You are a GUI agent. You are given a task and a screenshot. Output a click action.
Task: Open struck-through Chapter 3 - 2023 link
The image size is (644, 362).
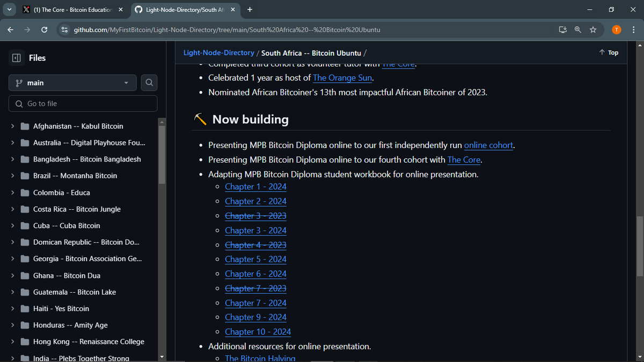(x=255, y=216)
